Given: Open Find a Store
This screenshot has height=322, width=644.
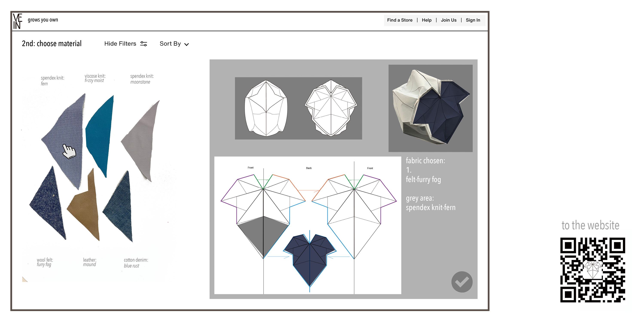Looking at the screenshot, I should (x=400, y=20).
